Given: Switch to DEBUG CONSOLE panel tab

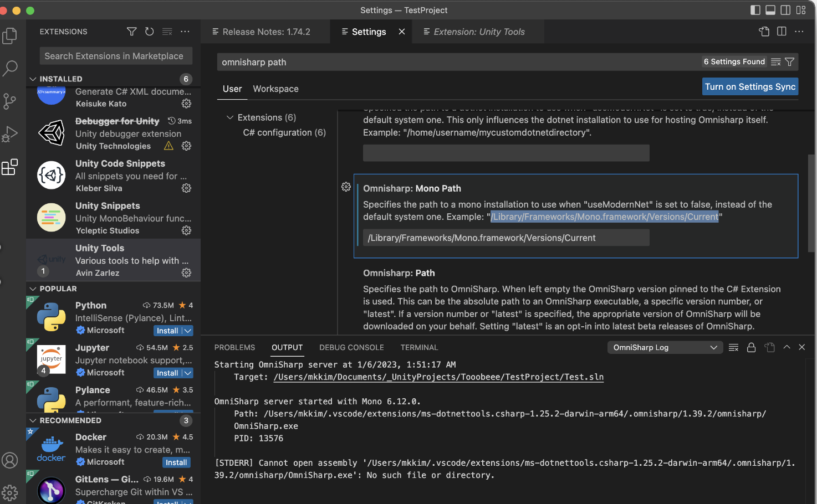Looking at the screenshot, I should coord(351,347).
